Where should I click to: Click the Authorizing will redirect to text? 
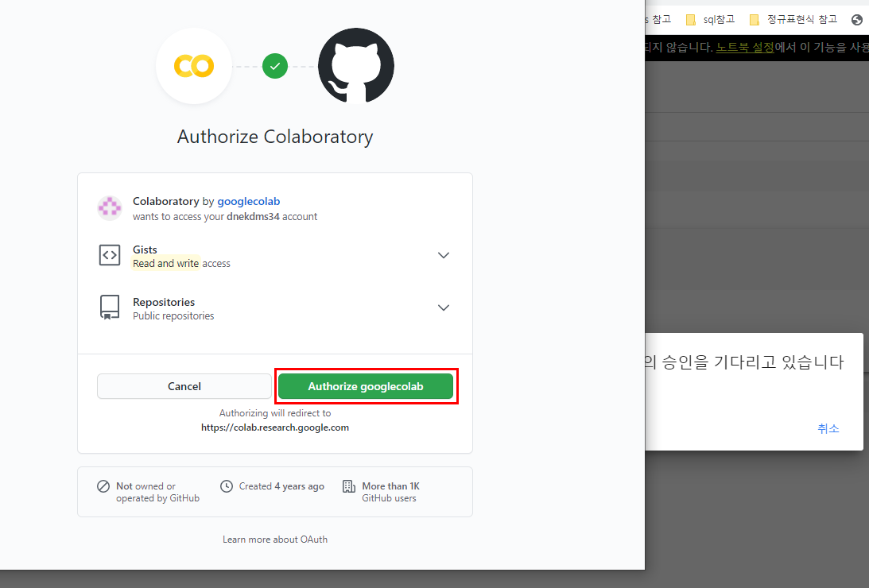click(x=275, y=413)
